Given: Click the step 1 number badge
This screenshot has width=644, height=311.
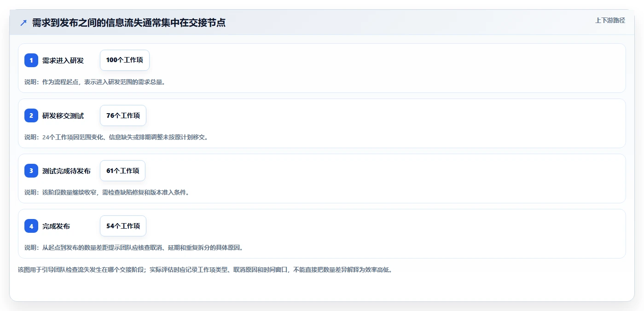Looking at the screenshot, I should (31, 60).
